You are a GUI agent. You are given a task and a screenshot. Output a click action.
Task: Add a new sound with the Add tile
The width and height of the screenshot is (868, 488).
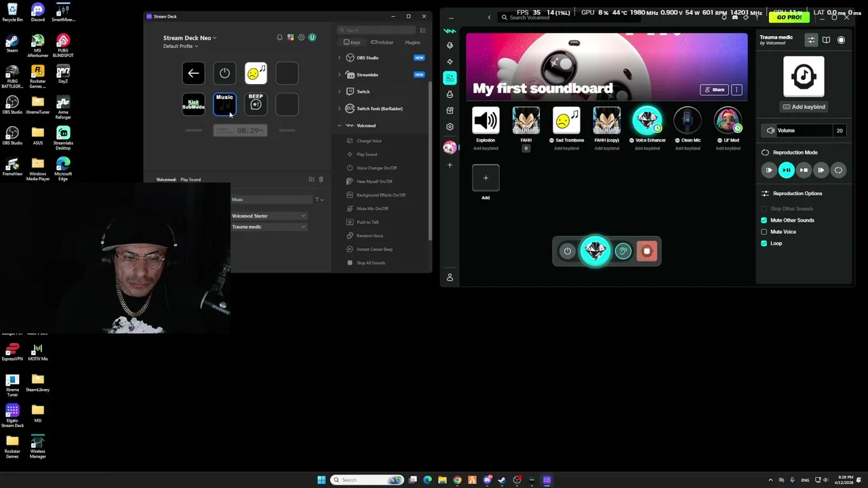click(x=486, y=178)
